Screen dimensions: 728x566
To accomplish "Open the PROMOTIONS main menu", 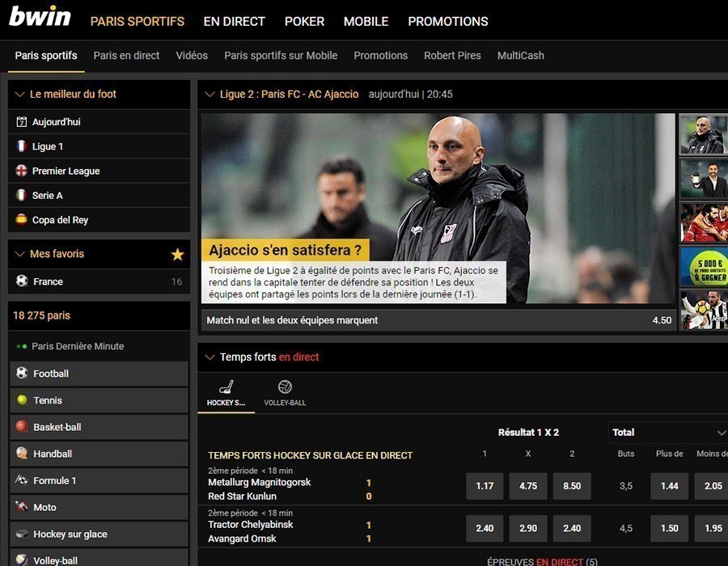I will [448, 21].
